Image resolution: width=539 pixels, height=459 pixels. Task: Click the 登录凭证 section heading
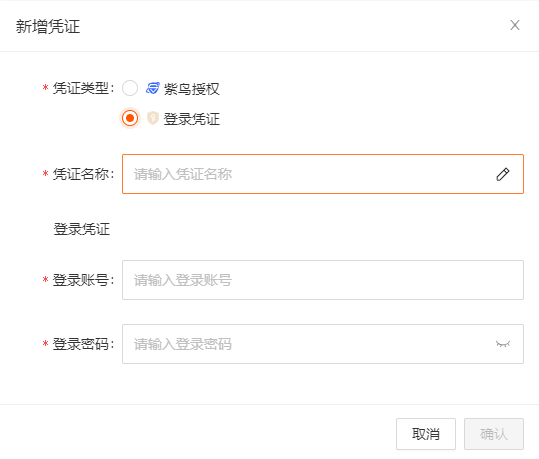[x=81, y=229]
